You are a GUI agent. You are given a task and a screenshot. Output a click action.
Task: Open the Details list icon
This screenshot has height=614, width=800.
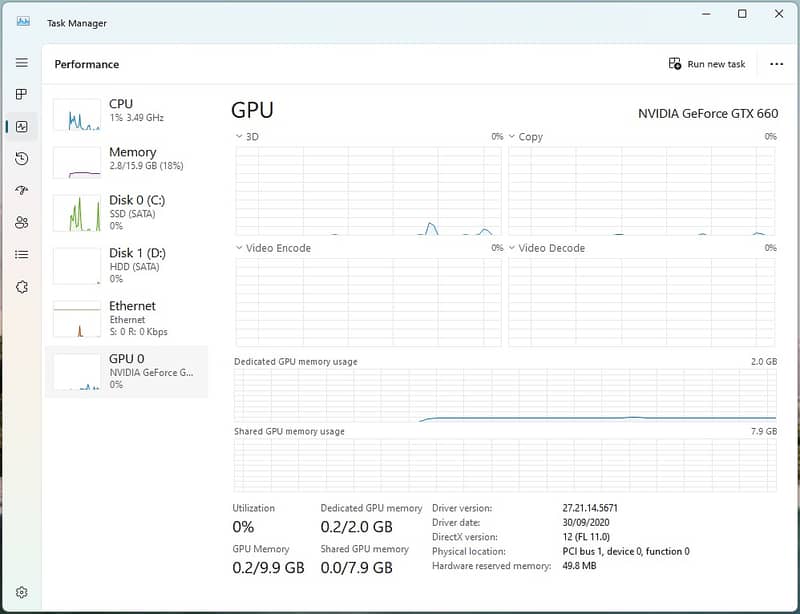(x=21, y=254)
